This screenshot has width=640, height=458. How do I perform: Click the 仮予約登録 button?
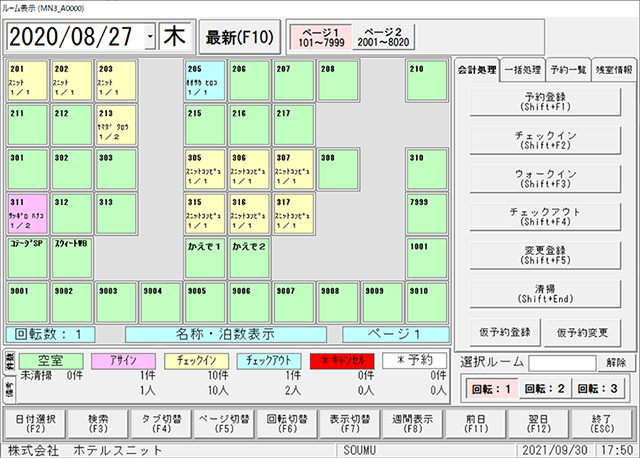[x=505, y=332]
